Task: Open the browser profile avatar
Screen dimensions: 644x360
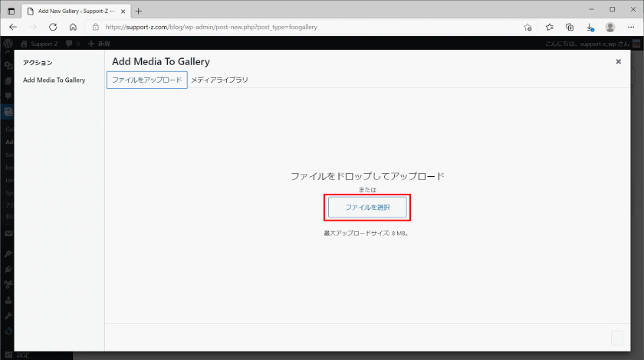Action: point(610,27)
